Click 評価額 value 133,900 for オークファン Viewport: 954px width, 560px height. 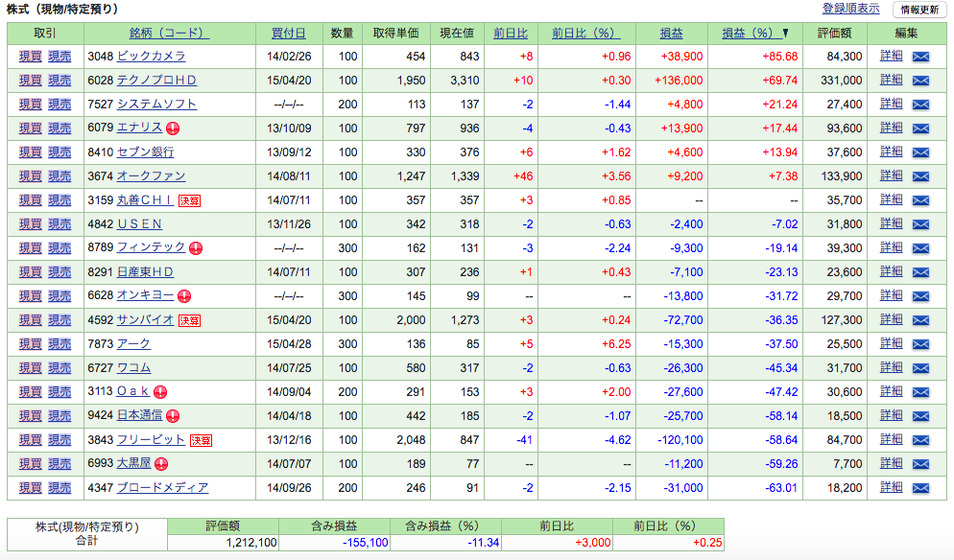pyautogui.click(x=842, y=176)
